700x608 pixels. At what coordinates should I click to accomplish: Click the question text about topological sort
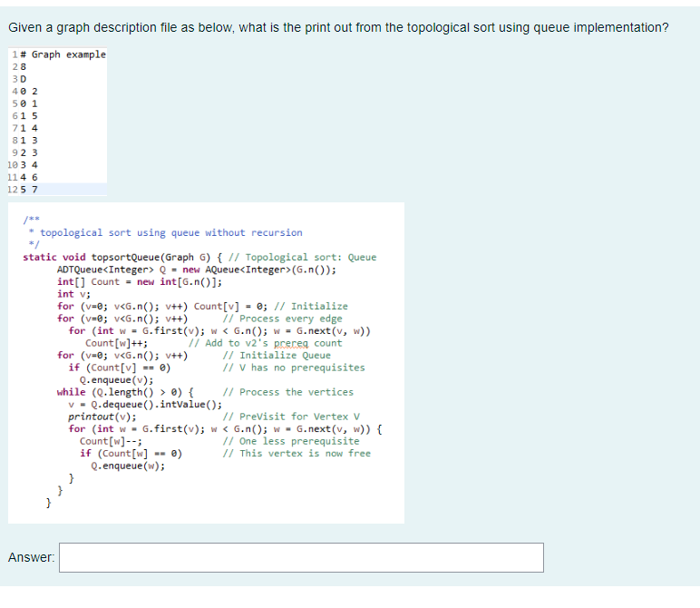tap(338, 28)
